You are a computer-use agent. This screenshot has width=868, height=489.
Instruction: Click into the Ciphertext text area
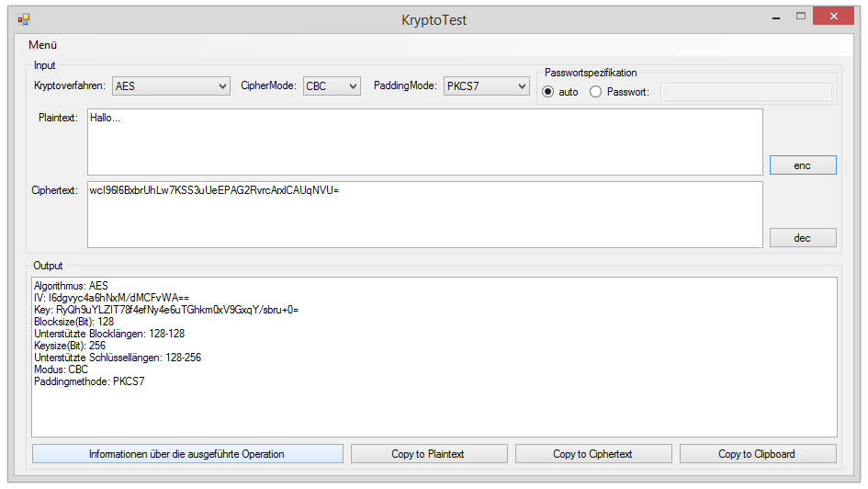(424, 215)
